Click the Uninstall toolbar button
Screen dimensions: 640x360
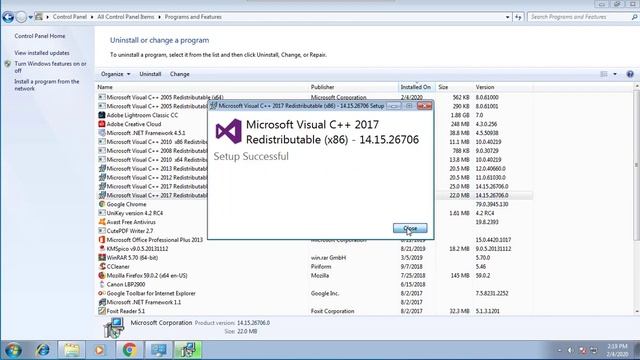tap(150, 74)
